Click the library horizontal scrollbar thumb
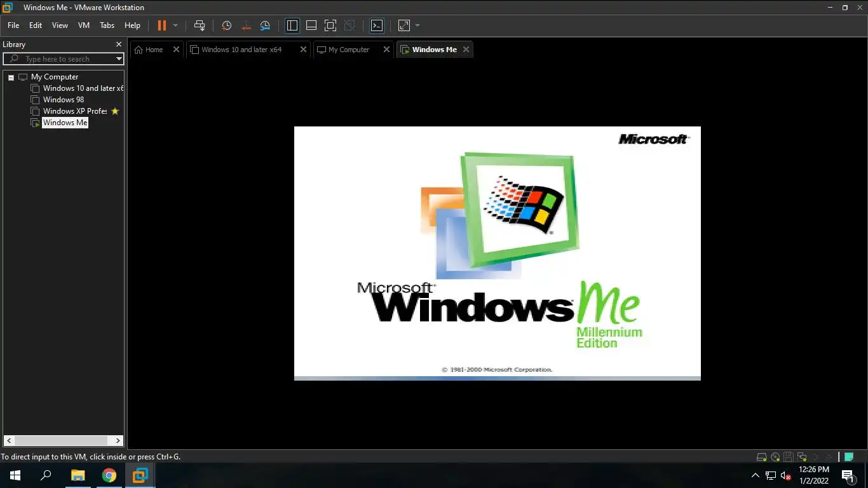Screen dimensions: 868x488 point(61,440)
